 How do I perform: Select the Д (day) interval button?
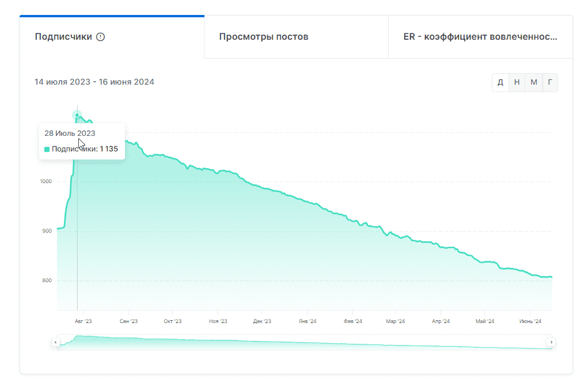tap(500, 82)
